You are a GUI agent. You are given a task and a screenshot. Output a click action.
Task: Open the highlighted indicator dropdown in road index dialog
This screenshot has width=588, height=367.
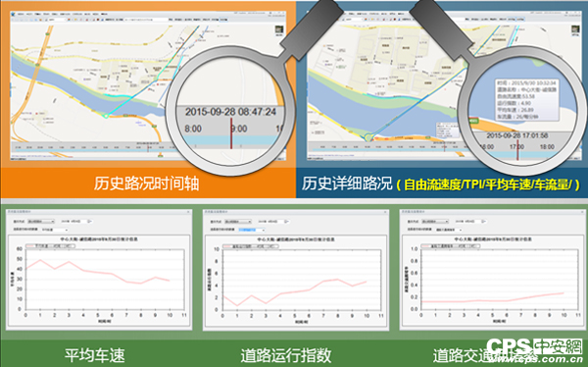[252, 230]
